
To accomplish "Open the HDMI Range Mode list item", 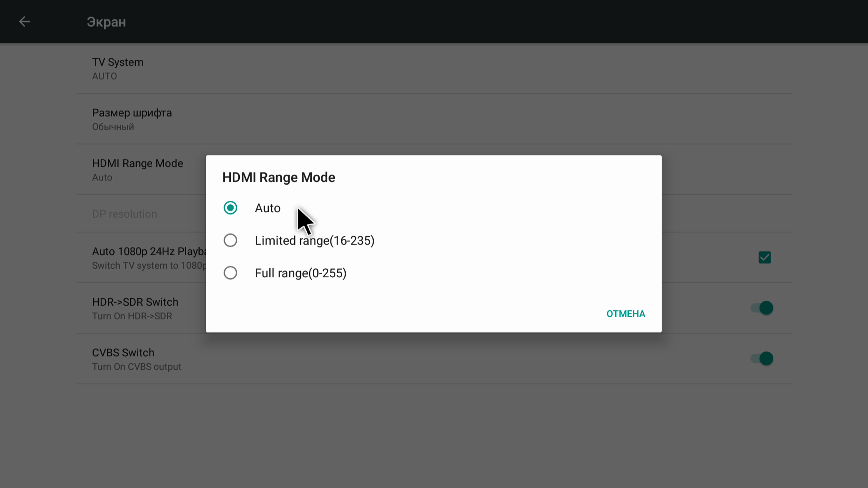I will point(141,169).
